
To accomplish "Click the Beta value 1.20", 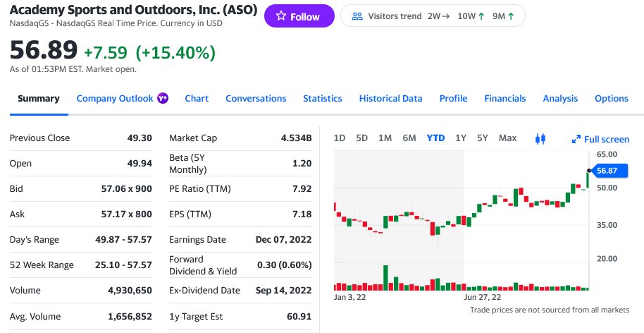I will (302, 163).
